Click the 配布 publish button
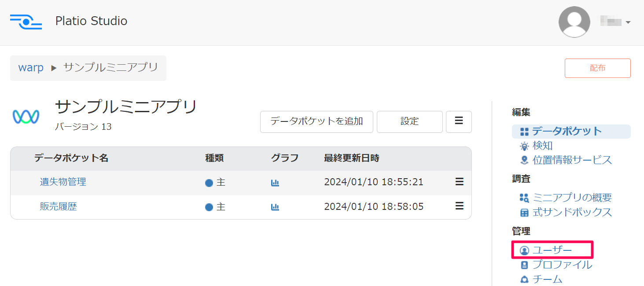This screenshot has height=286, width=644. click(x=597, y=68)
